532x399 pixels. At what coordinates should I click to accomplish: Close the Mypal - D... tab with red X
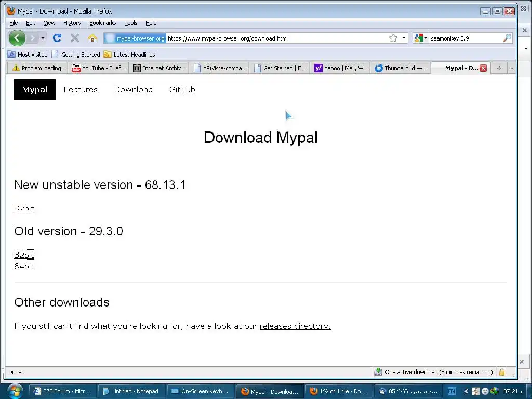pos(483,68)
